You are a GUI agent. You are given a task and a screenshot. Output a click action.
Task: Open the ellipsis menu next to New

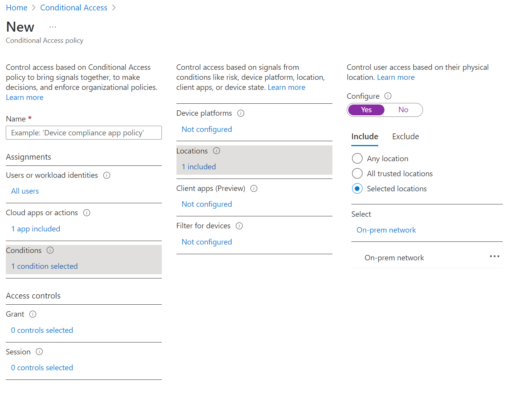(53, 27)
